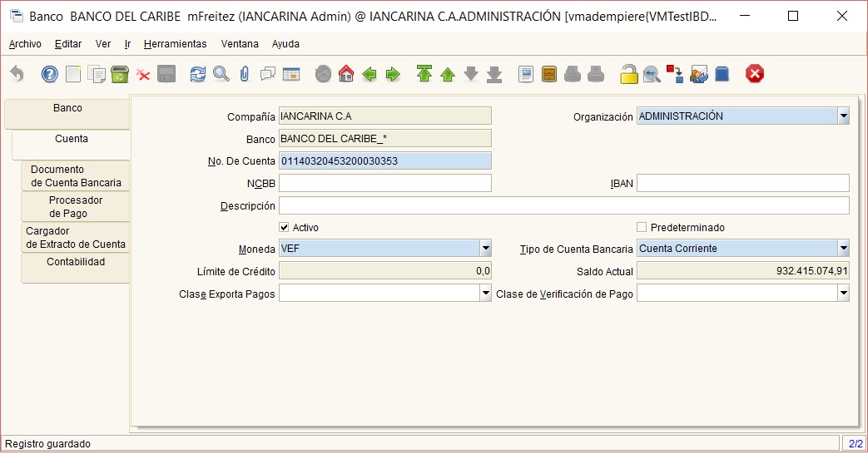Click the requests people icon

(698, 73)
